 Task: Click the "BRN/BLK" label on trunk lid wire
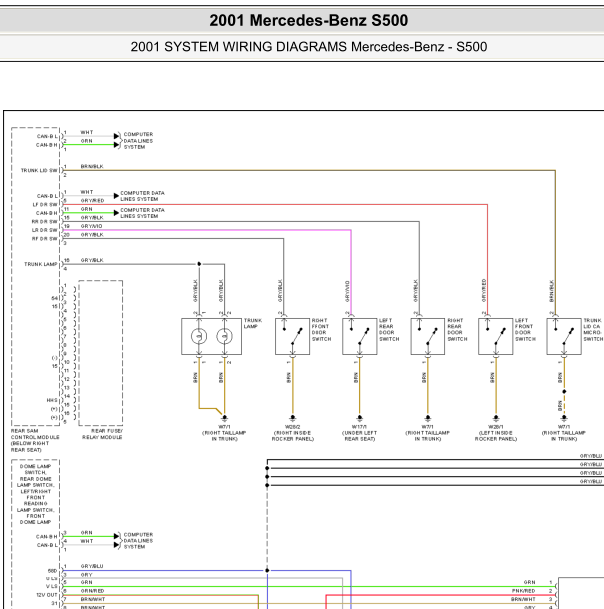[92, 166]
